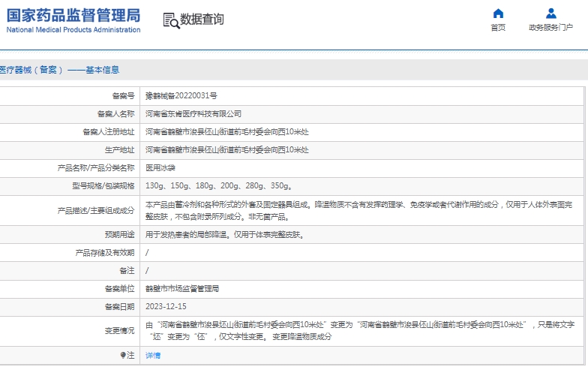Image resolution: width=588 pixels, height=367 pixels.
Task: Click the 备案单位 field label
Action: [119, 288]
